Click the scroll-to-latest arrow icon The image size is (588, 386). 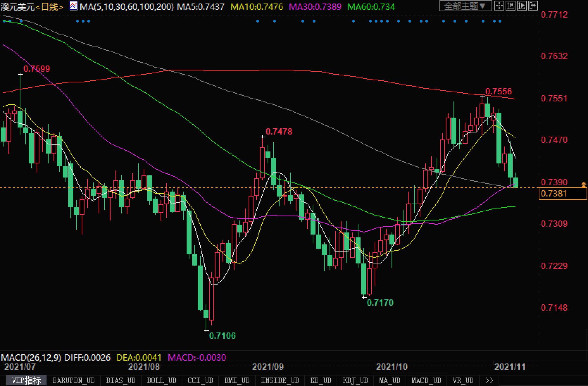[x=533, y=6]
